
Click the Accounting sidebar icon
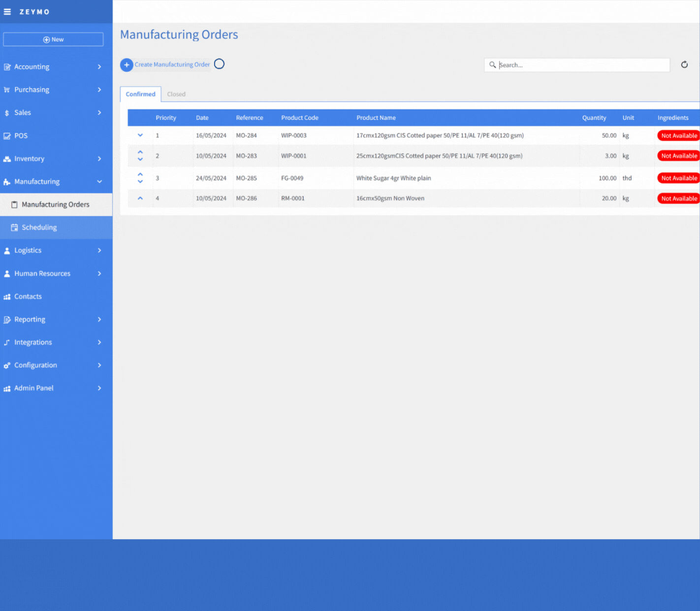click(x=7, y=67)
